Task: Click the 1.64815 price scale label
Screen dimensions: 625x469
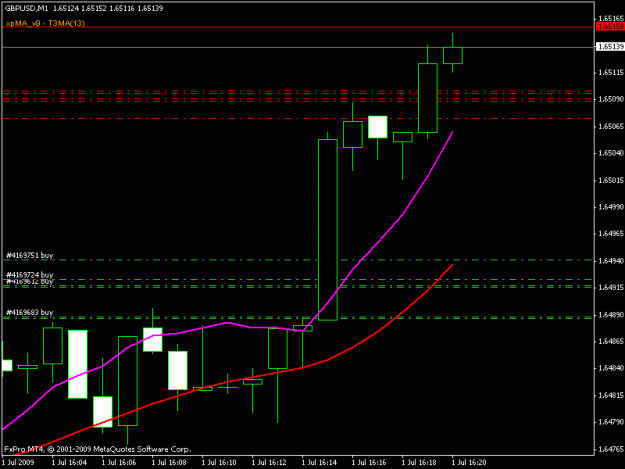Action: [611, 395]
